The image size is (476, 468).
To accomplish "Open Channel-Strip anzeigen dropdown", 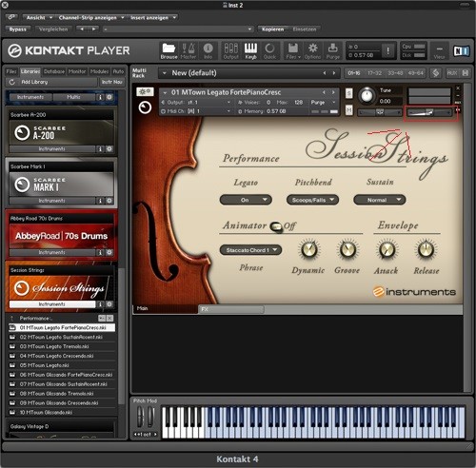I will (91, 18).
